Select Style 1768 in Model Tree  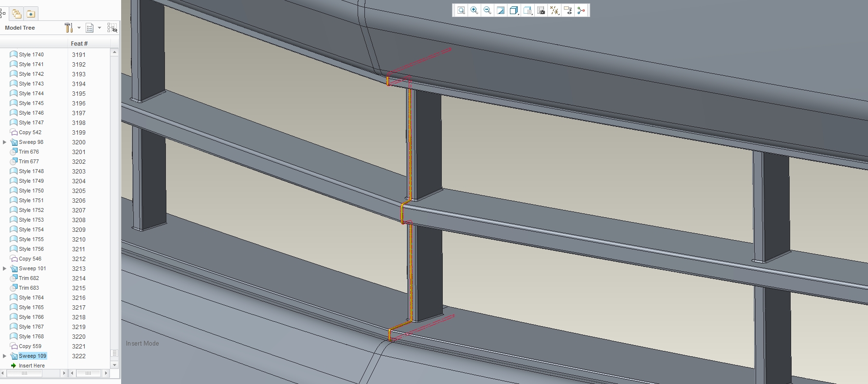[31, 336]
